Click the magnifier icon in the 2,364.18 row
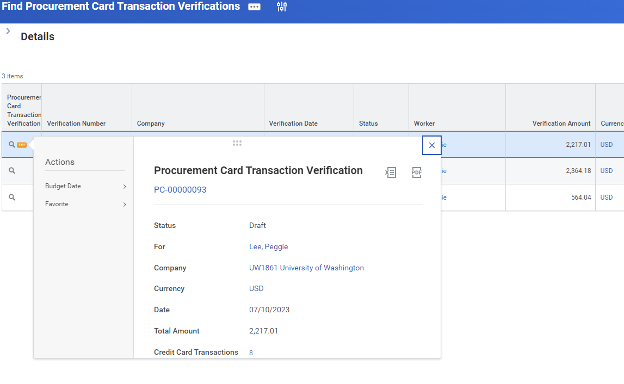Viewport: 624px width, 384px height. (x=12, y=171)
